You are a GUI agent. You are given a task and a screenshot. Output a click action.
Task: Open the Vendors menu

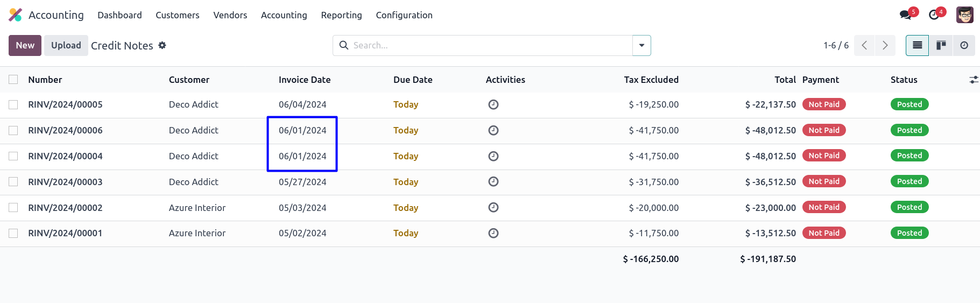(230, 15)
